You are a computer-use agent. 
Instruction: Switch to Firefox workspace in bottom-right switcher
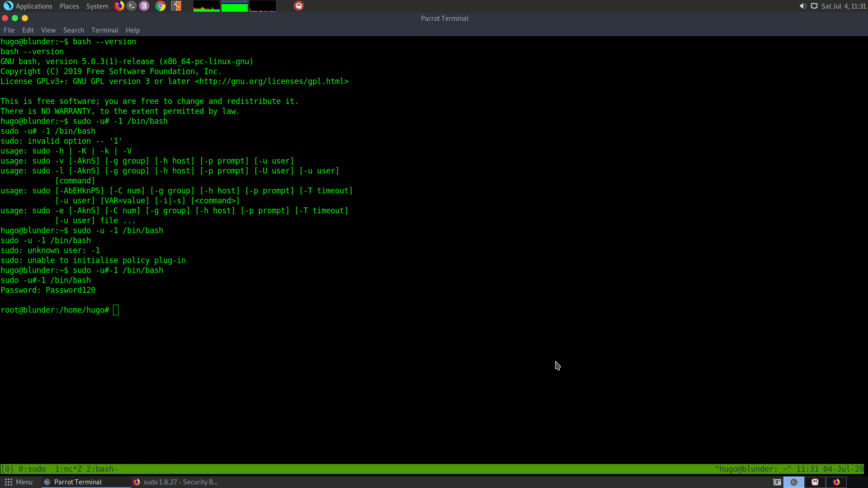[836, 482]
